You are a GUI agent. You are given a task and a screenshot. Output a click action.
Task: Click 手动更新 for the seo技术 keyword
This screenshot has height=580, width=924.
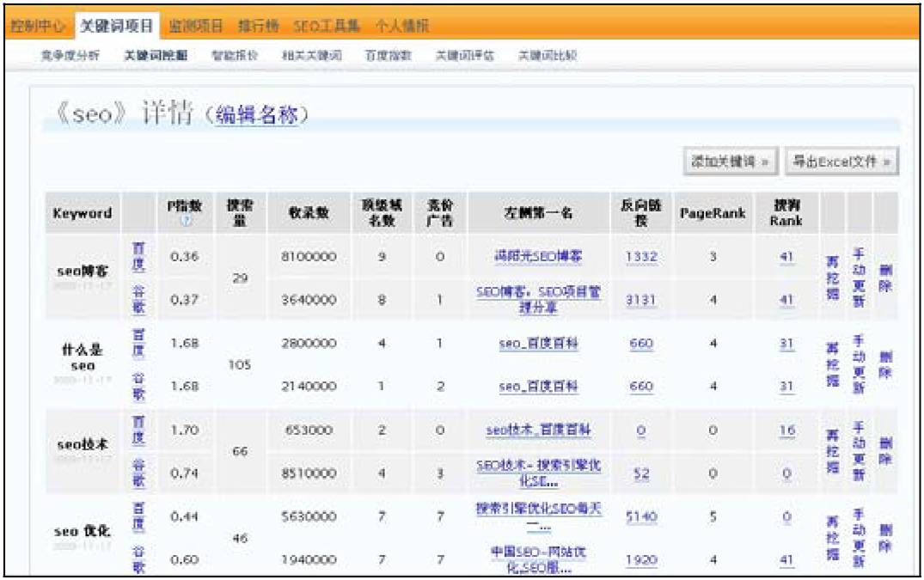pyautogui.click(x=859, y=451)
